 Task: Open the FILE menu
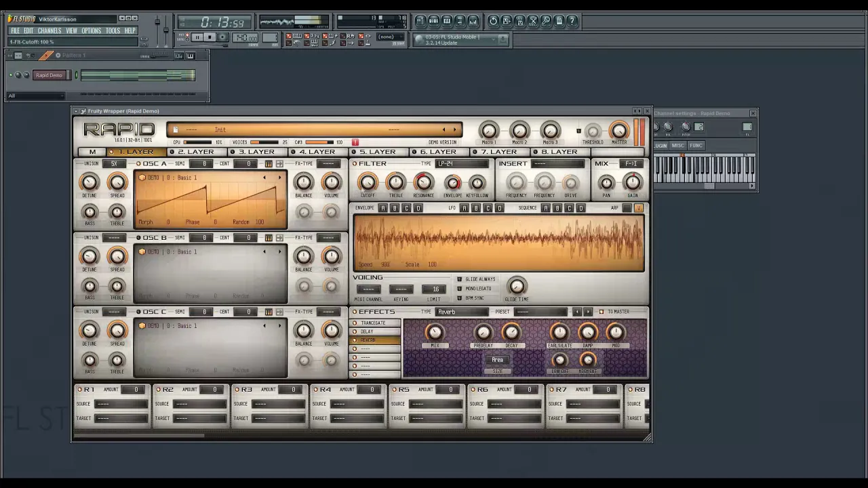click(x=15, y=30)
